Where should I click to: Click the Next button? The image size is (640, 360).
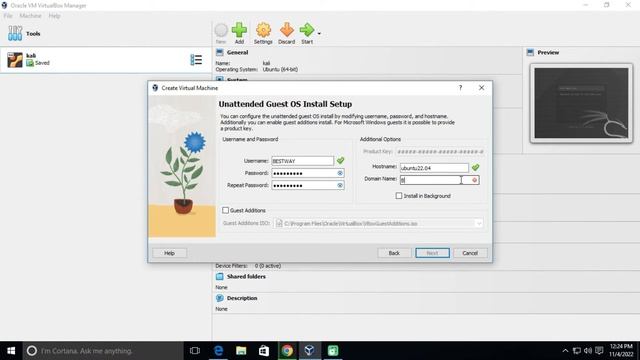(x=432, y=253)
